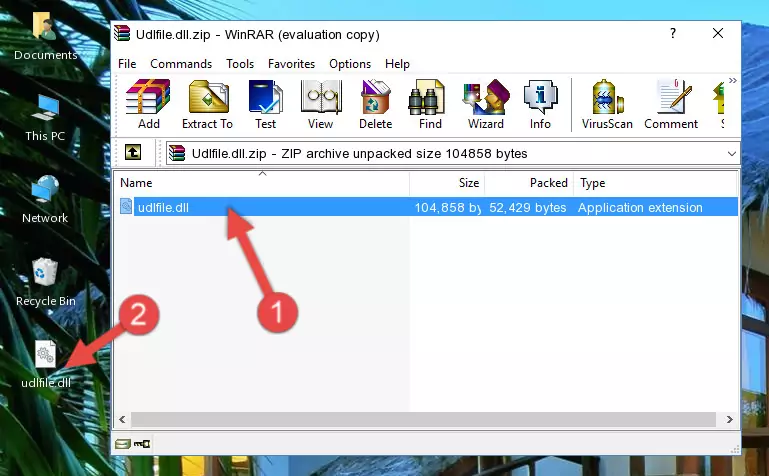Select Network desktop icon
The image size is (769, 476).
pos(45,200)
